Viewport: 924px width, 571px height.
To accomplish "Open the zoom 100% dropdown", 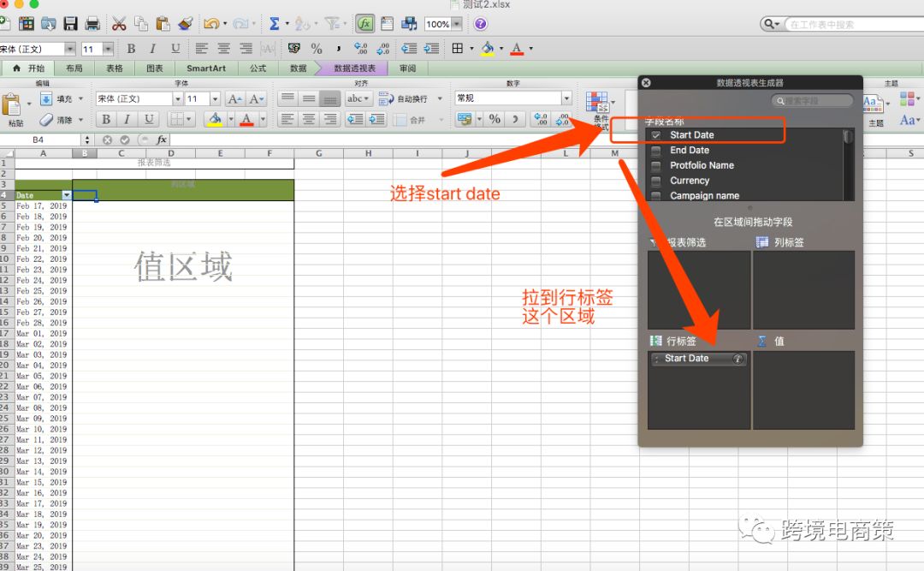I will 457,24.
